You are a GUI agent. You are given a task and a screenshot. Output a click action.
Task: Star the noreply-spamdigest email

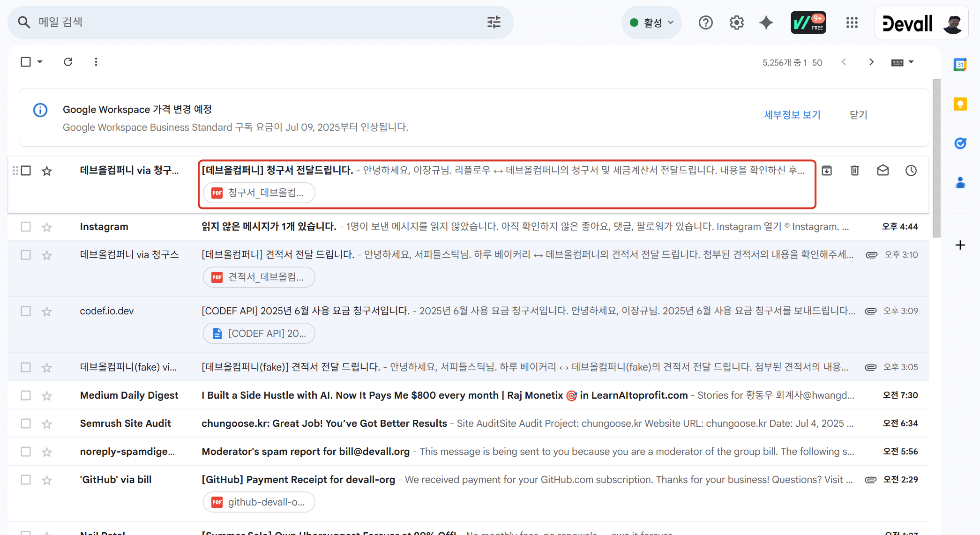click(47, 452)
